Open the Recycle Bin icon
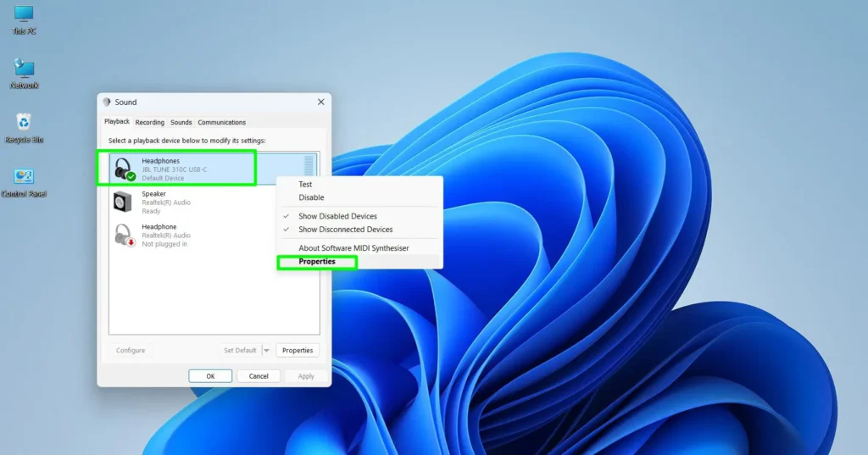Image resolution: width=868 pixels, height=455 pixels. coord(24,128)
